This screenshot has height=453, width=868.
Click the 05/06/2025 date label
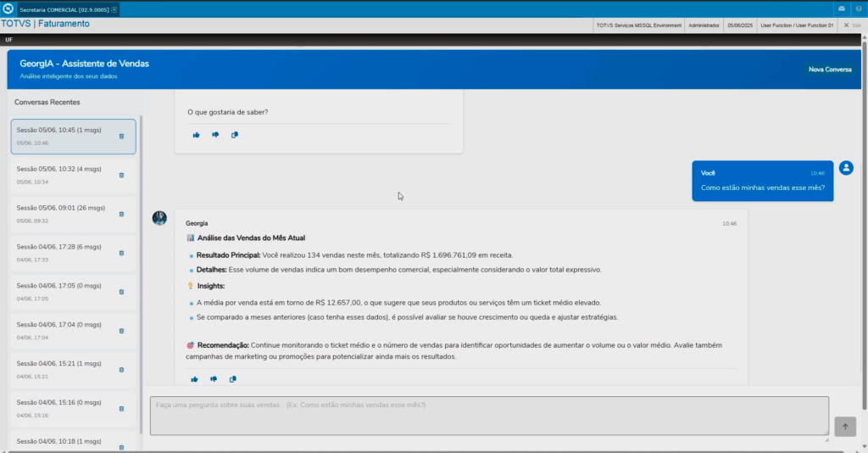pos(740,25)
